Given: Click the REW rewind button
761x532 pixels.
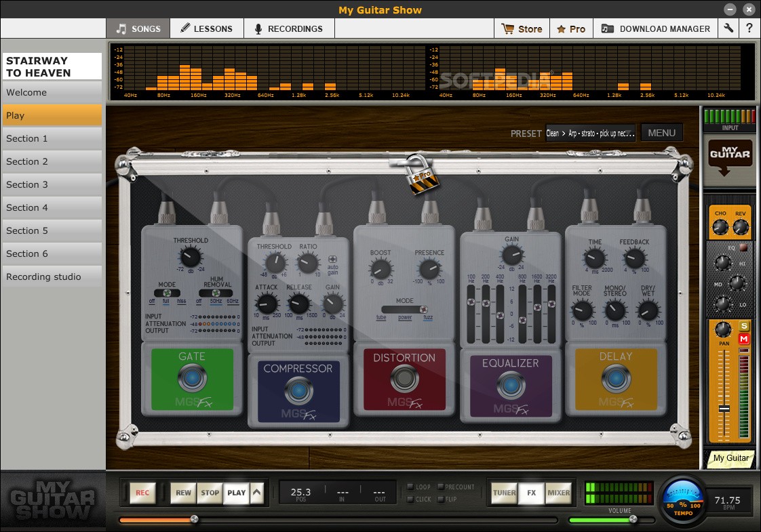Looking at the screenshot, I should [x=183, y=493].
